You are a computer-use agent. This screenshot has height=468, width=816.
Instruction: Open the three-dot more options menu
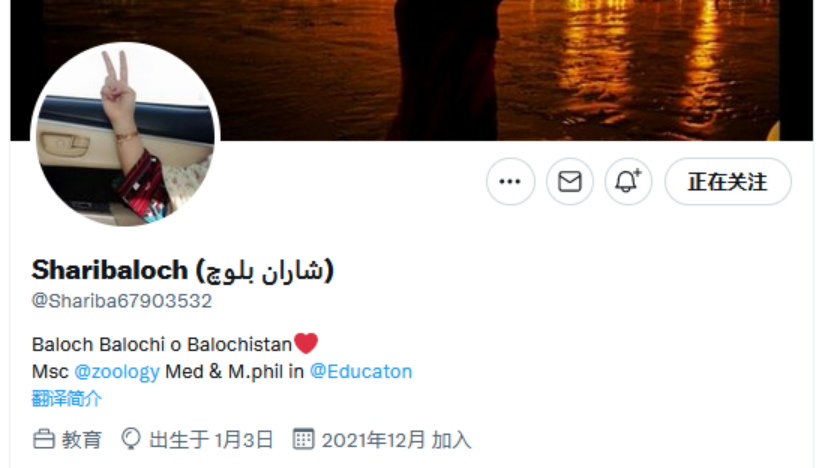[x=510, y=182]
